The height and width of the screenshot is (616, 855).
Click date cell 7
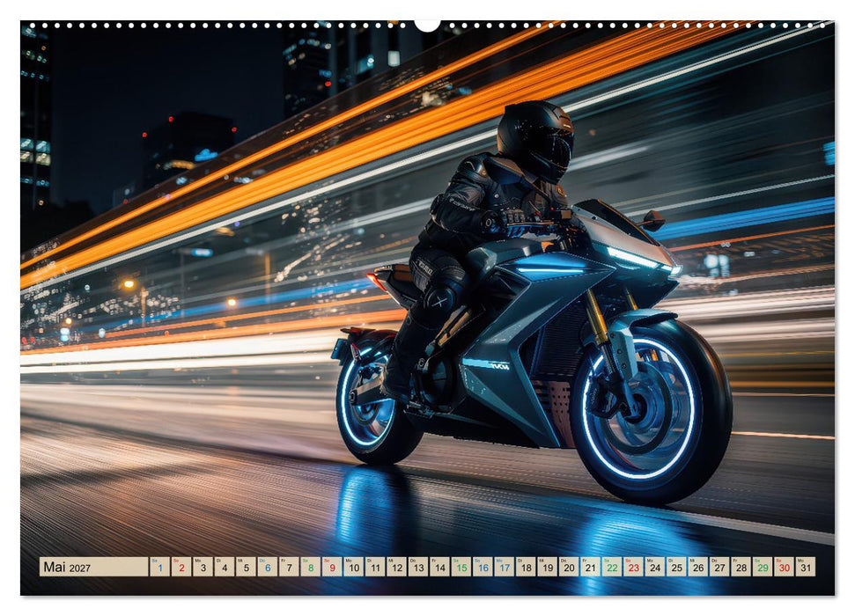pos(289,567)
